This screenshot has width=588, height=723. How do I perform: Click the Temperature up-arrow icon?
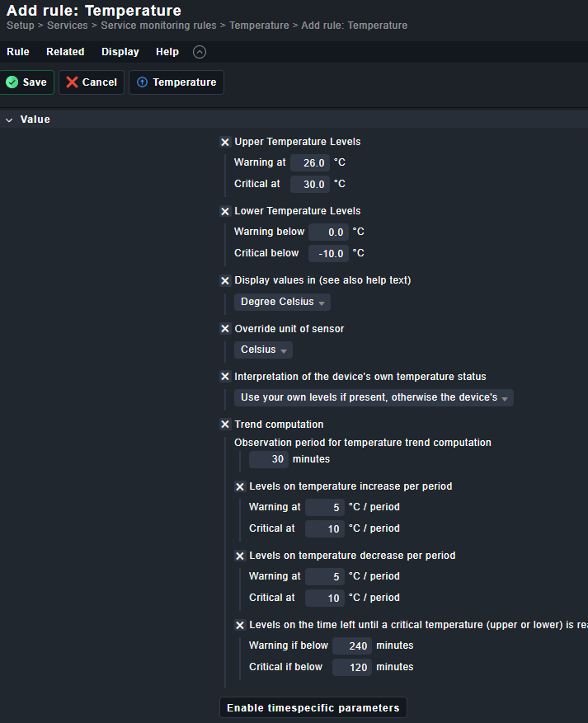click(142, 82)
